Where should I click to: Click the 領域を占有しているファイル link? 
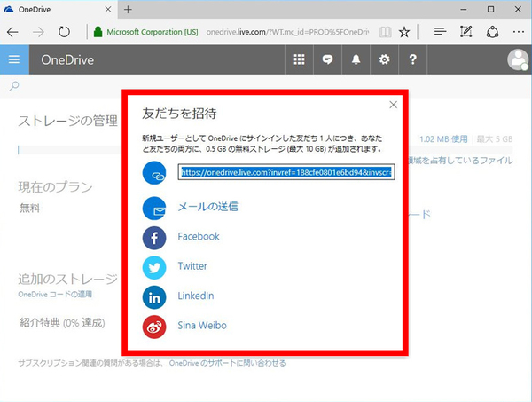click(461, 161)
